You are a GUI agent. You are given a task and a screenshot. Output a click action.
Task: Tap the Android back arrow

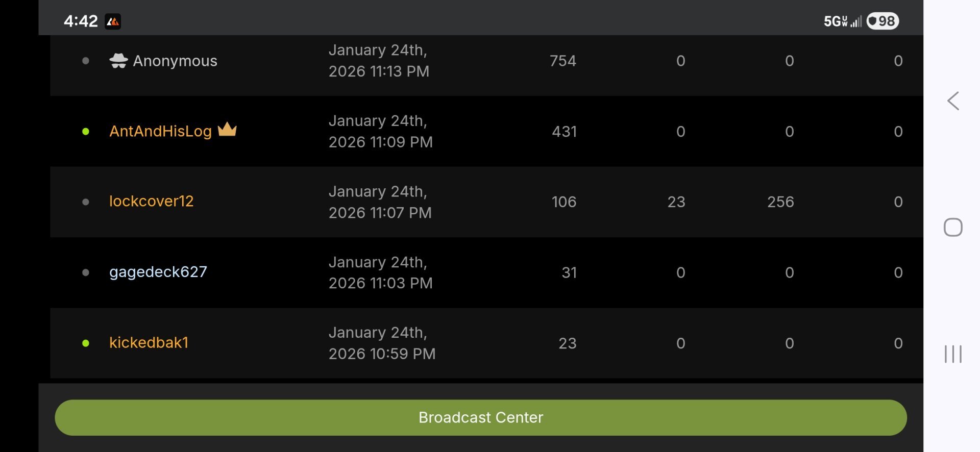coord(953,101)
